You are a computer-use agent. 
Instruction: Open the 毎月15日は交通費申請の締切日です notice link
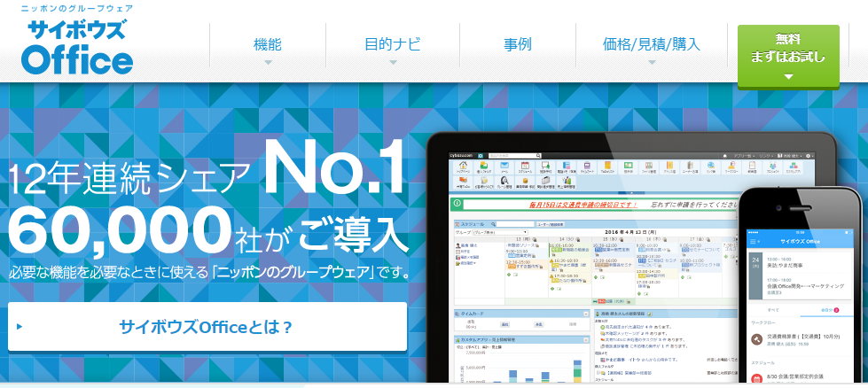tap(583, 205)
